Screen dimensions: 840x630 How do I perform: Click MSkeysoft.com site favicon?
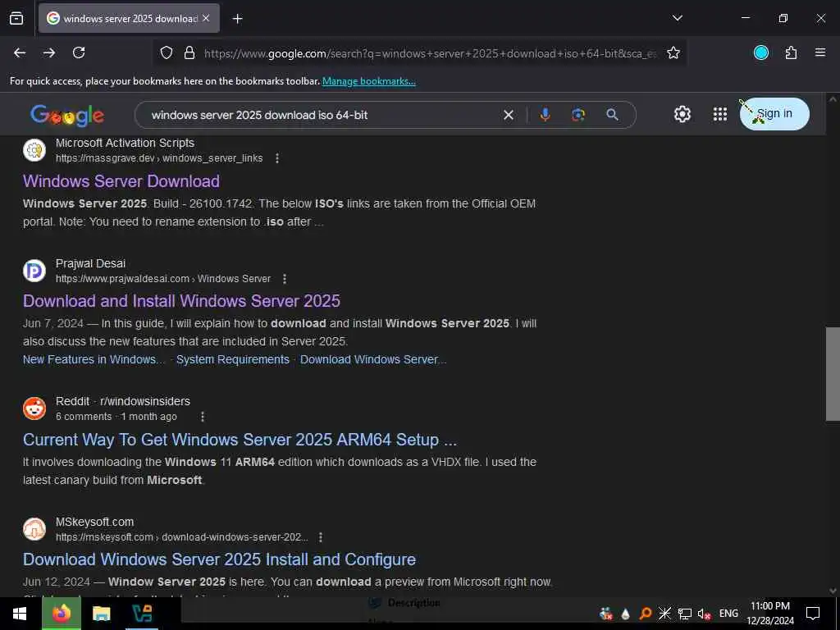pyautogui.click(x=34, y=529)
